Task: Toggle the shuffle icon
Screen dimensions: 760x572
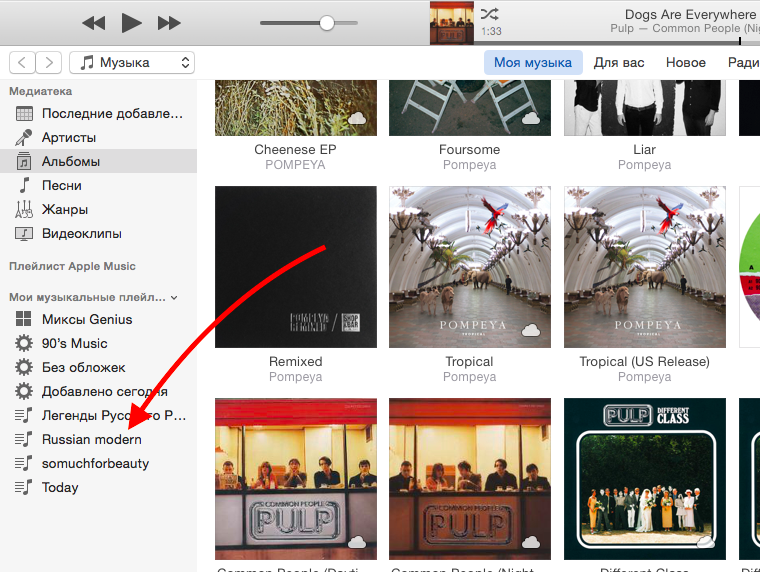Action: 490,14
